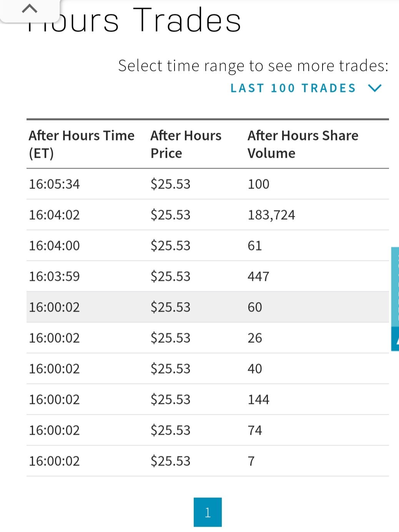Select the 183,724 share volume row
This screenshot has width=399, height=532.
click(208, 215)
